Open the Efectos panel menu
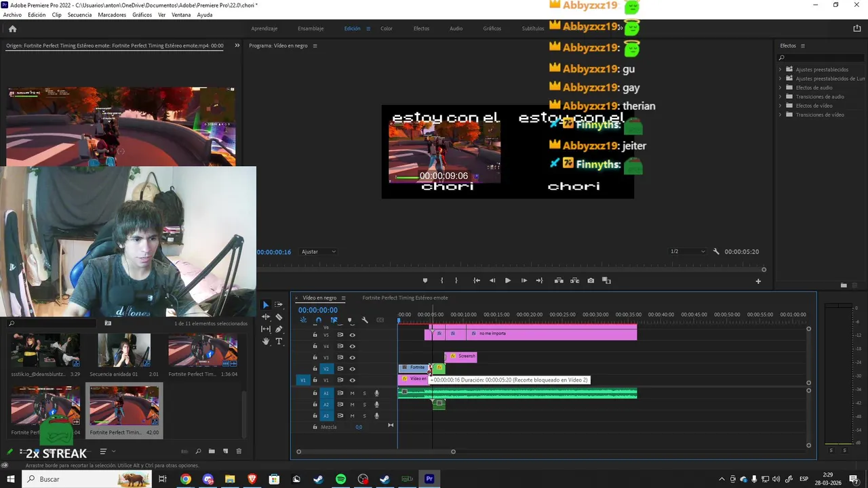This screenshot has height=488, width=868. pos(803,46)
